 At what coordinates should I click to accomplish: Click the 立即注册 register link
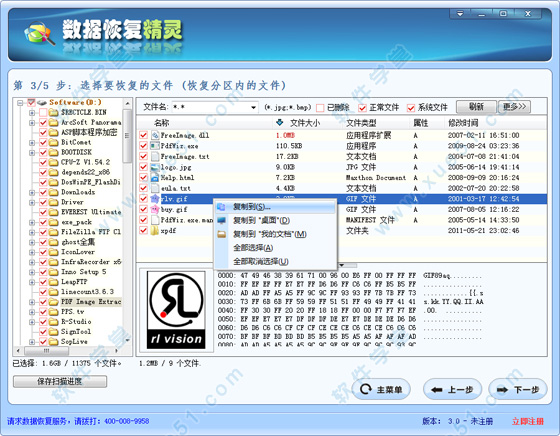[528, 421]
